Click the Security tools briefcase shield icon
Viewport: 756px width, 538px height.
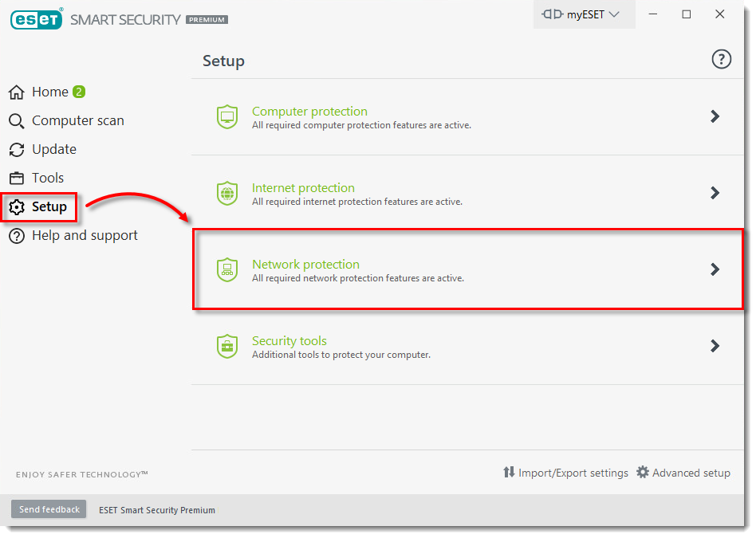[227, 346]
